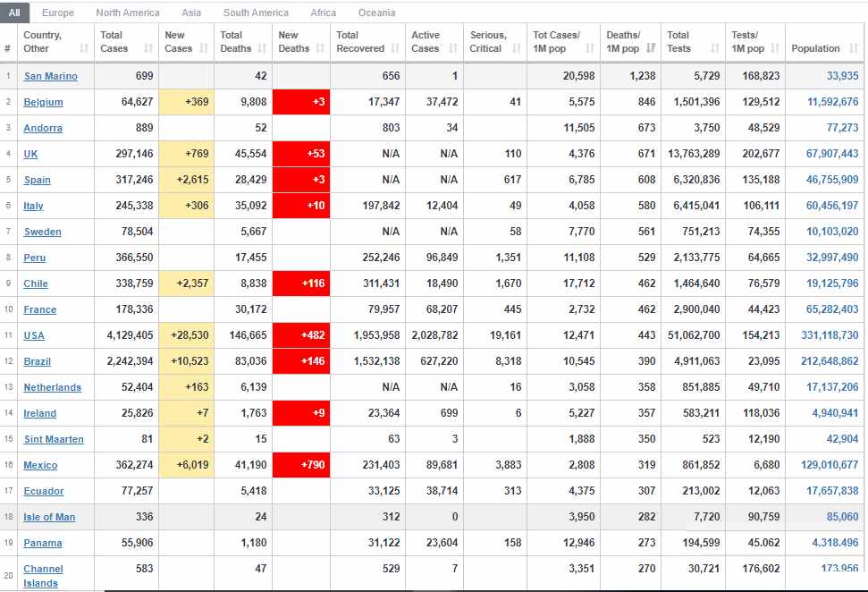Open the San Marino country link

[x=50, y=76]
